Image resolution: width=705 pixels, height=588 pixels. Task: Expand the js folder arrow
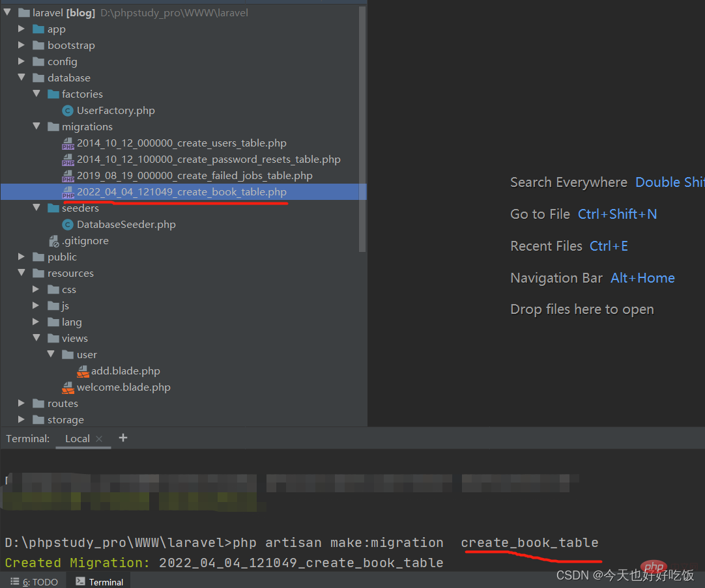36,305
